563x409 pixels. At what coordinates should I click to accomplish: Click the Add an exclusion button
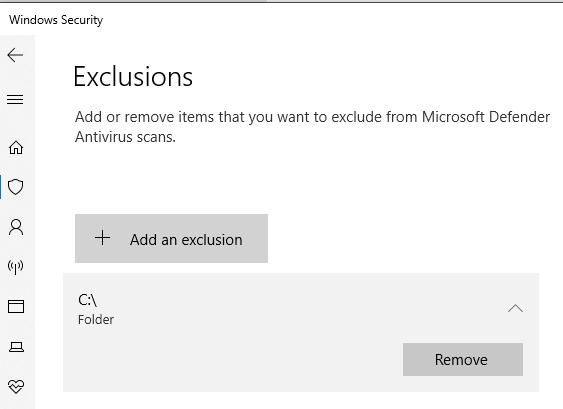[171, 238]
